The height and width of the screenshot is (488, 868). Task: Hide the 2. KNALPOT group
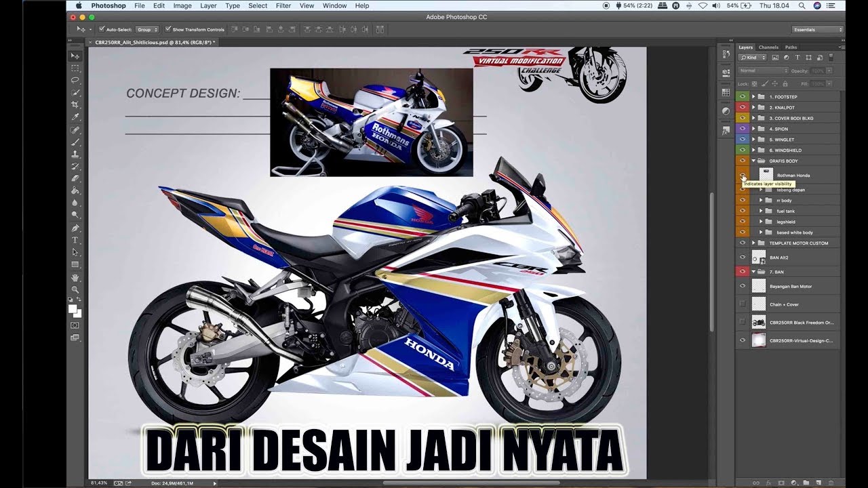point(743,107)
